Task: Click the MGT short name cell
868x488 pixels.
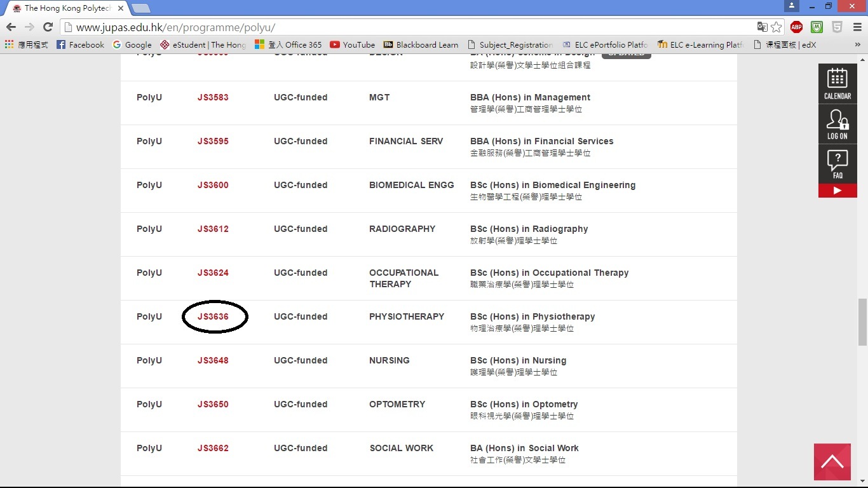Action: 379,97
